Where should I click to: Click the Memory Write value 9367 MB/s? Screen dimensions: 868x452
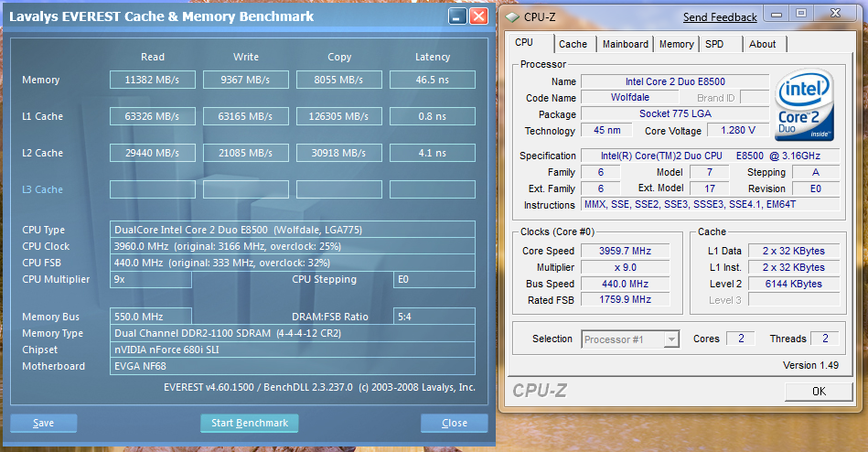pyautogui.click(x=246, y=80)
